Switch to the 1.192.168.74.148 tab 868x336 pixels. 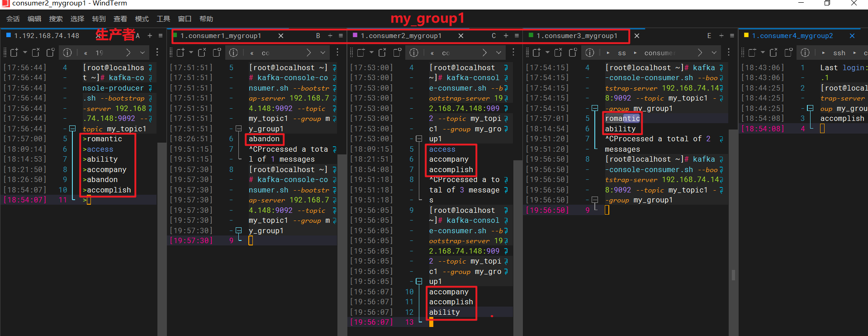(x=47, y=35)
